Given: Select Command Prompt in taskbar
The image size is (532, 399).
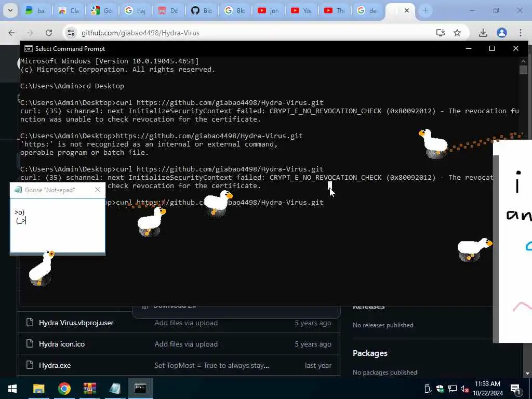Looking at the screenshot, I should pyautogui.click(x=140, y=389).
